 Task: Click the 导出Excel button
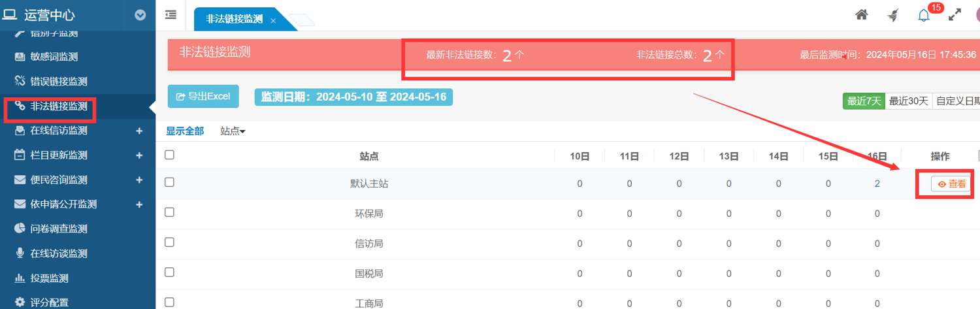203,97
